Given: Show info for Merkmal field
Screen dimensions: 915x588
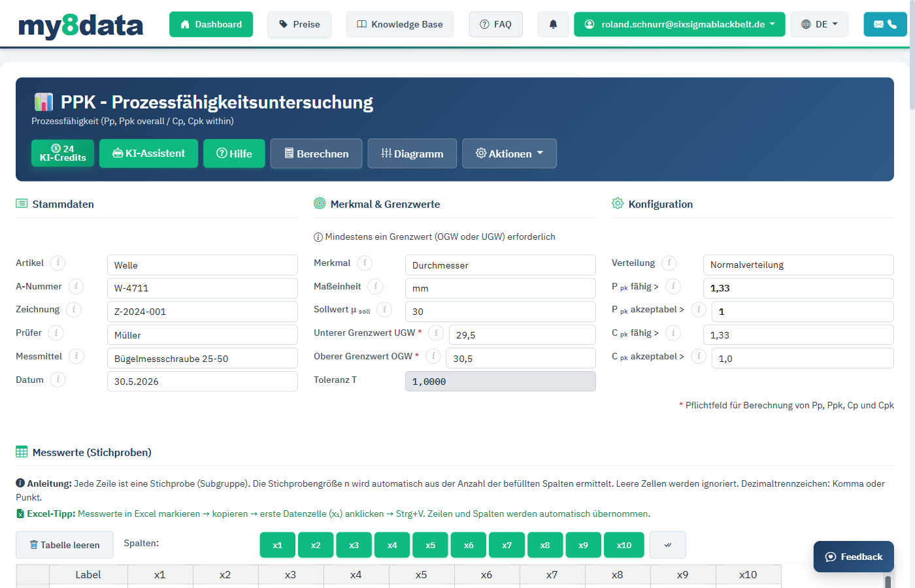Looking at the screenshot, I should [x=365, y=263].
